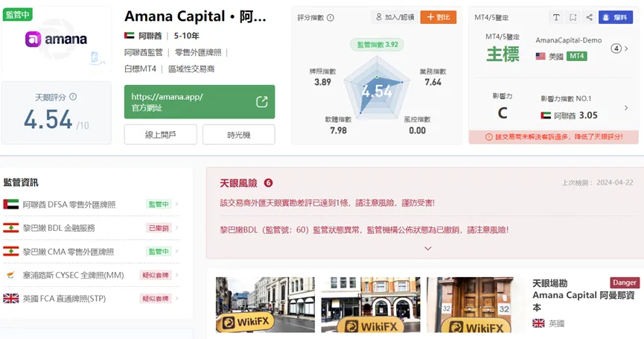The width and height of the screenshot is (644, 339).
Task: Click the 監管中 badge in the DFSA row
Action: [x=159, y=204]
